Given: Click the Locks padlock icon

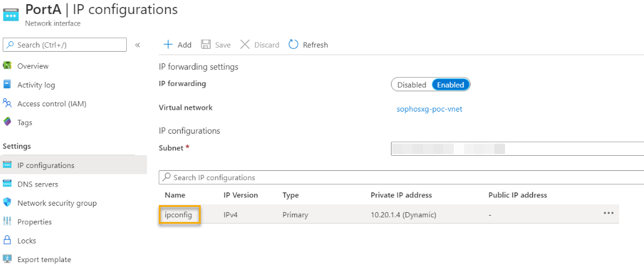Looking at the screenshot, I should coord(8,241).
